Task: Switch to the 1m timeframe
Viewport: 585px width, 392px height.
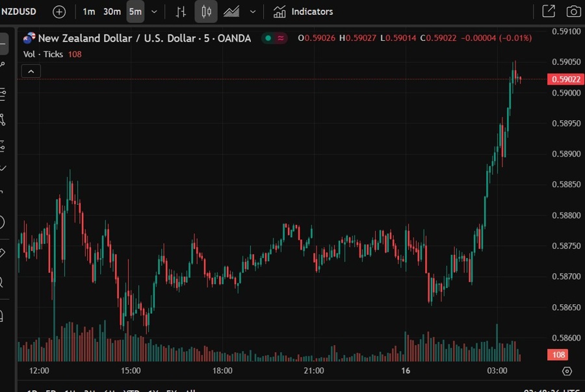Action: click(x=88, y=12)
